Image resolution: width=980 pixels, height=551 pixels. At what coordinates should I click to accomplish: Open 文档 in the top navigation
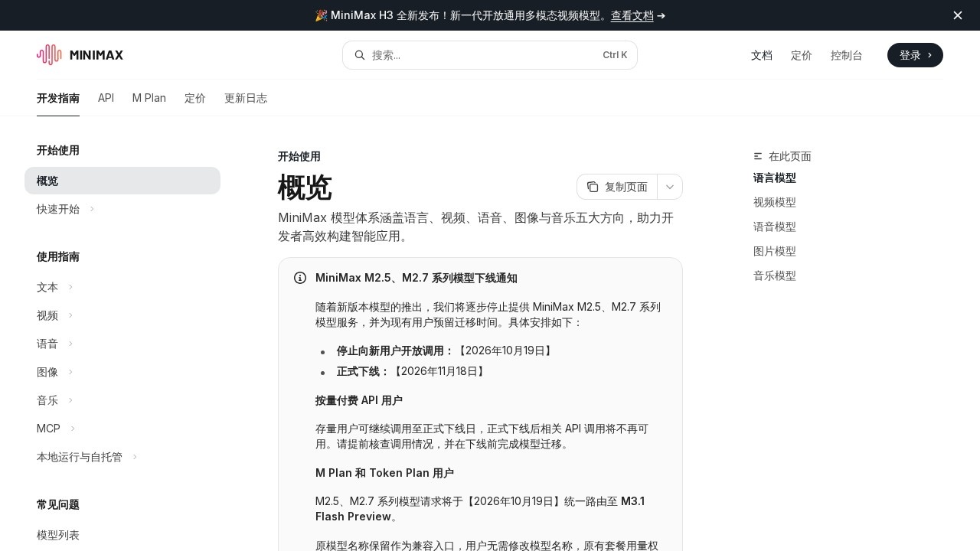(x=762, y=55)
